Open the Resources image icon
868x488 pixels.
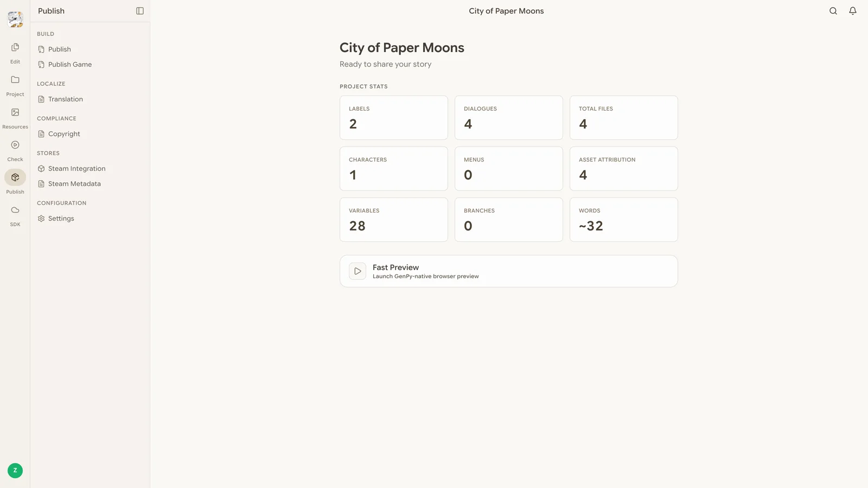click(x=15, y=113)
